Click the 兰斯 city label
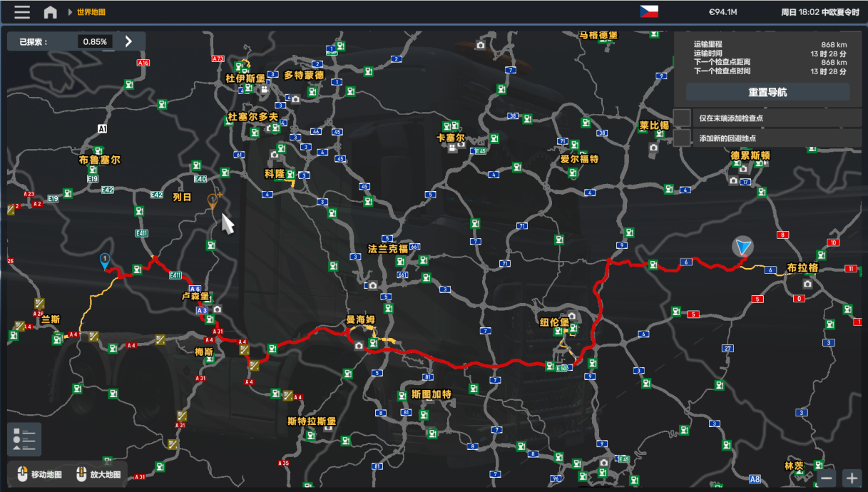 50,319
